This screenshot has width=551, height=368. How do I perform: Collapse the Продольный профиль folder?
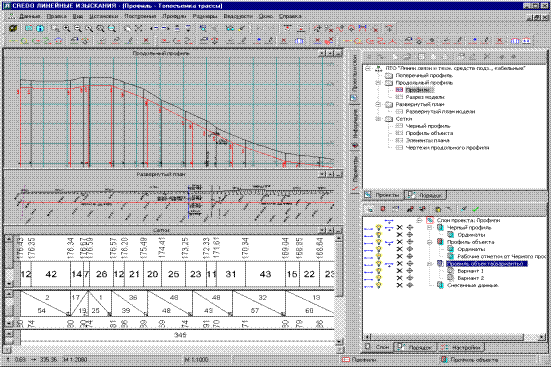pyautogui.click(x=378, y=83)
